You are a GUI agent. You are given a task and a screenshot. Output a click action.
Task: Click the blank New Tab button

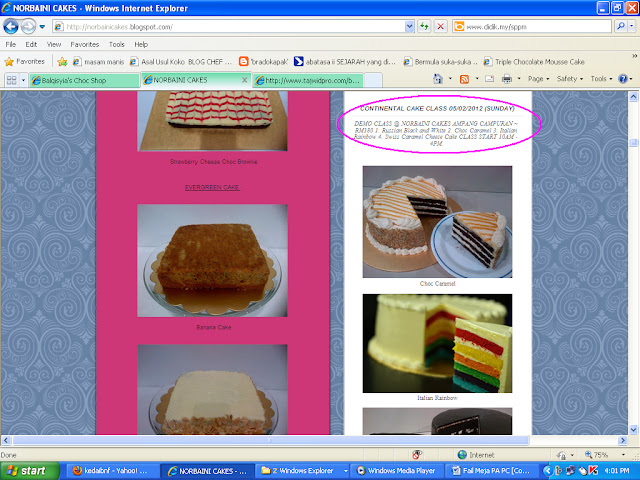[373, 80]
